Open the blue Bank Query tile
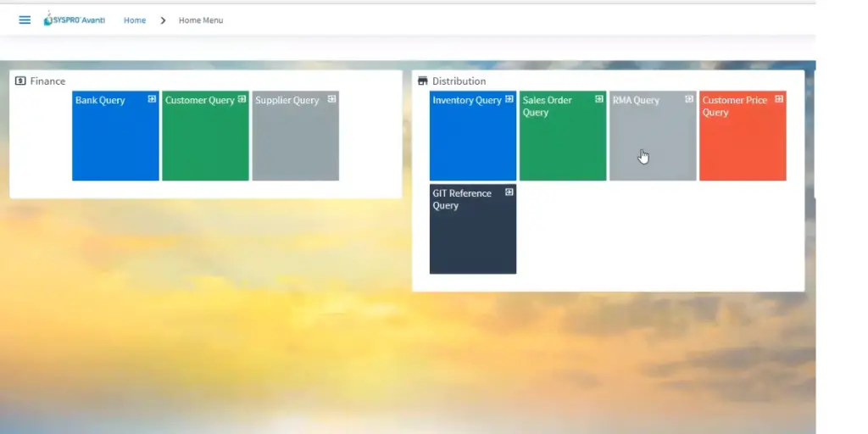Screen dimensions: 868x434 tap(115, 140)
